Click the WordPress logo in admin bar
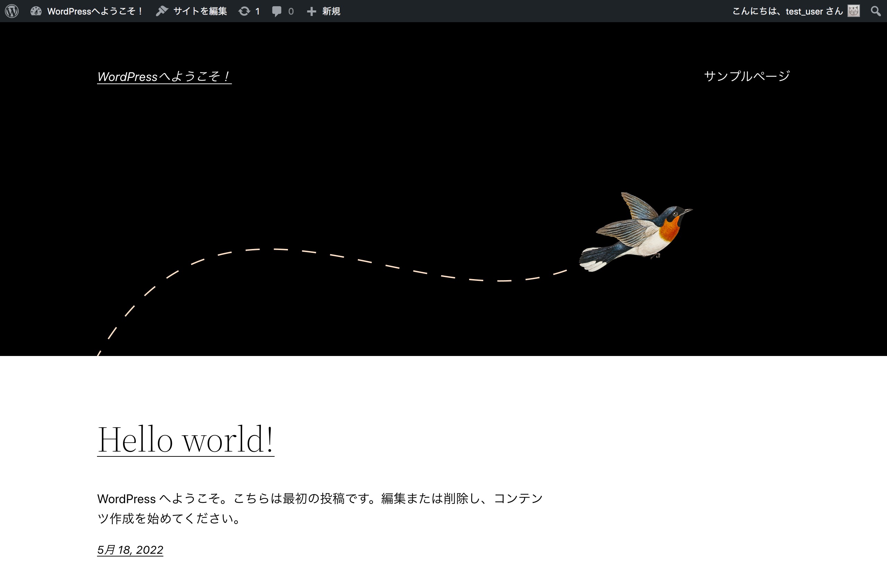Screen dimensions: 887x588 coord(12,11)
